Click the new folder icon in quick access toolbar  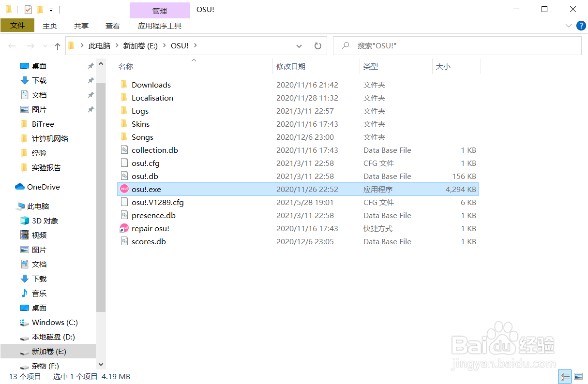(40, 9)
